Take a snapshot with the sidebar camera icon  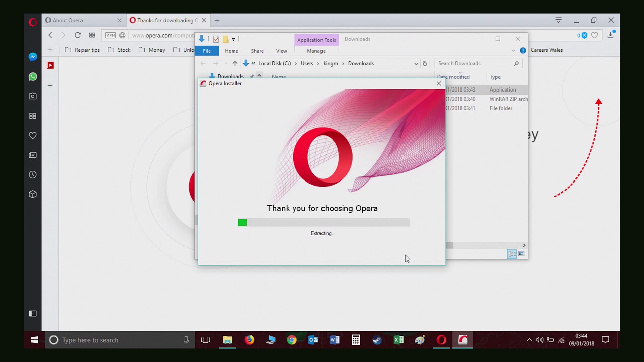(33, 96)
